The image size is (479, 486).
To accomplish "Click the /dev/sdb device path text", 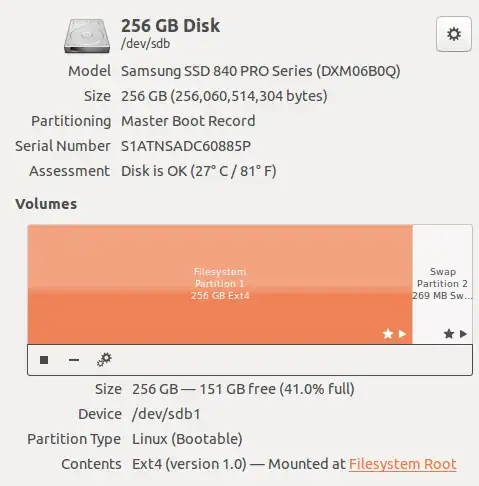I will click(145, 44).
